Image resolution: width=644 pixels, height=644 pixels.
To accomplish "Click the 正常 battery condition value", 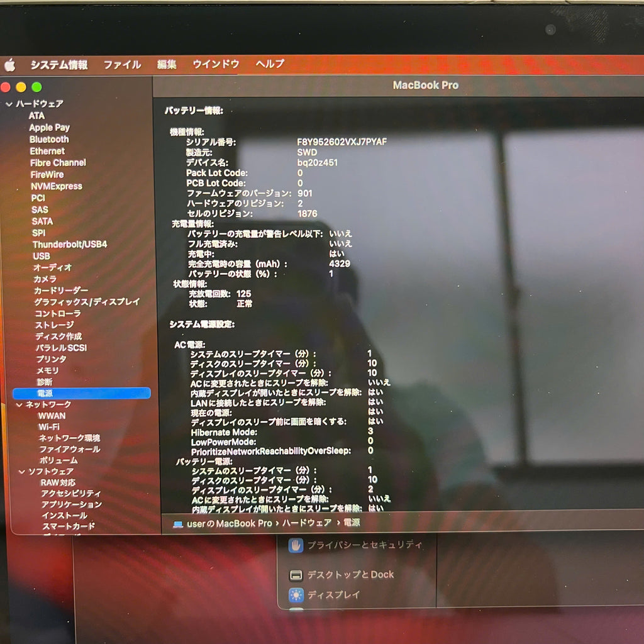I will [245, 304].
